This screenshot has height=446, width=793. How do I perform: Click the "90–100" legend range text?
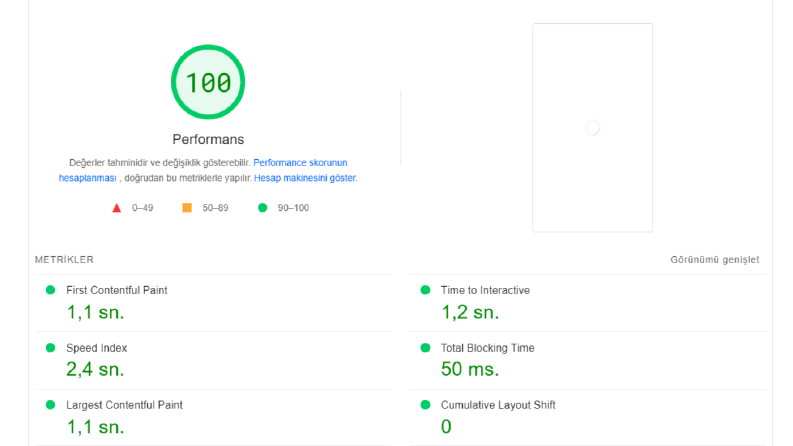pos(293,208)
